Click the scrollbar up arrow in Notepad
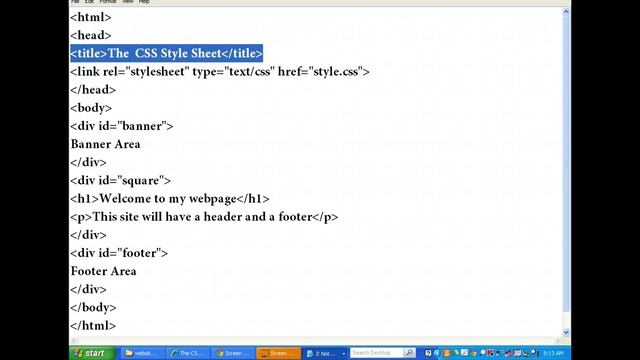Screen dimensions: 640x360 [x=566, y=12]
